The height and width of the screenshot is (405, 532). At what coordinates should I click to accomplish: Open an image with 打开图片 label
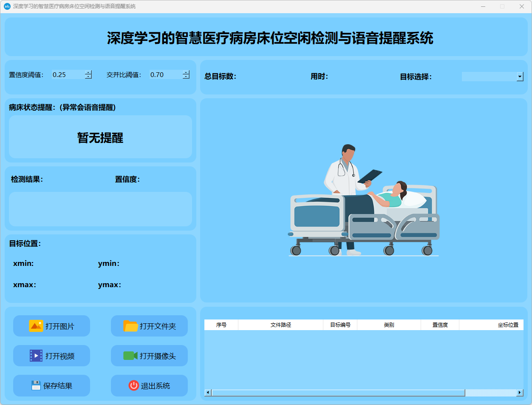click(60, 326)
